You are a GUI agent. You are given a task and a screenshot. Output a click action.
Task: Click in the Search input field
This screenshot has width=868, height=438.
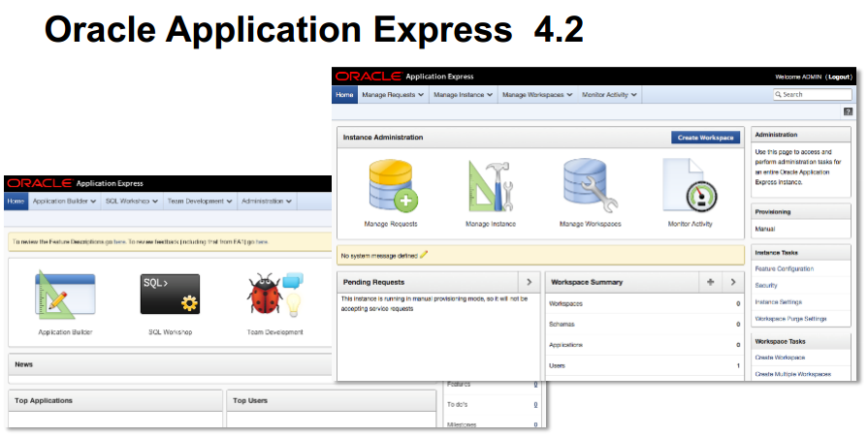[812, 95]
